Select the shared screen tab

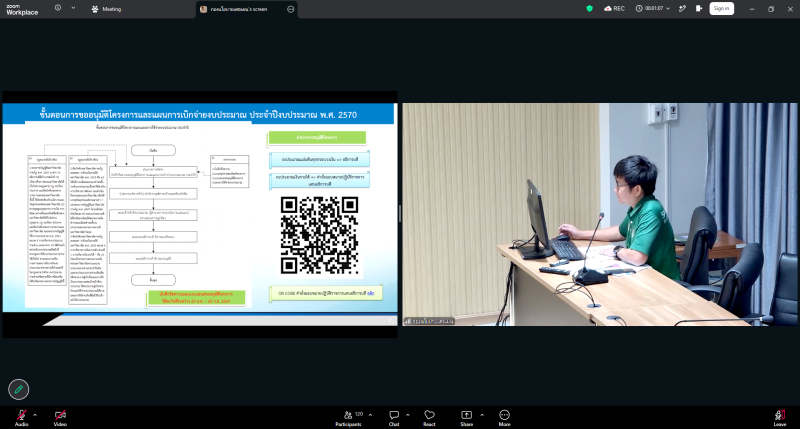239,9
